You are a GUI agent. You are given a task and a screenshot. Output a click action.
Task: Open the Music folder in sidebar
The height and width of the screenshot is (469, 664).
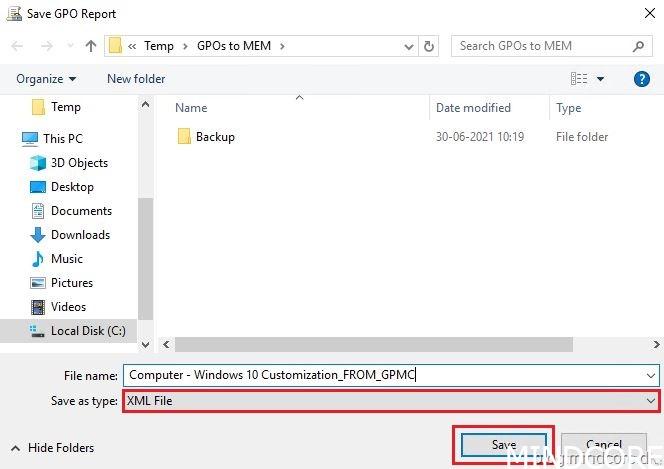pyautogui.click(x=66, y=259)
